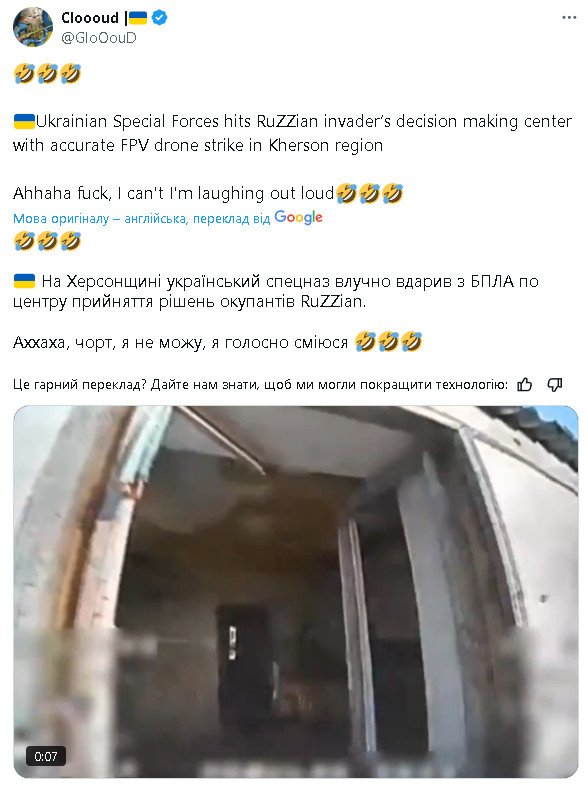Viewport: 588px width, 788px height.
Task: Click the translated Ukrainian paragraph text
Action: point(276,291)
